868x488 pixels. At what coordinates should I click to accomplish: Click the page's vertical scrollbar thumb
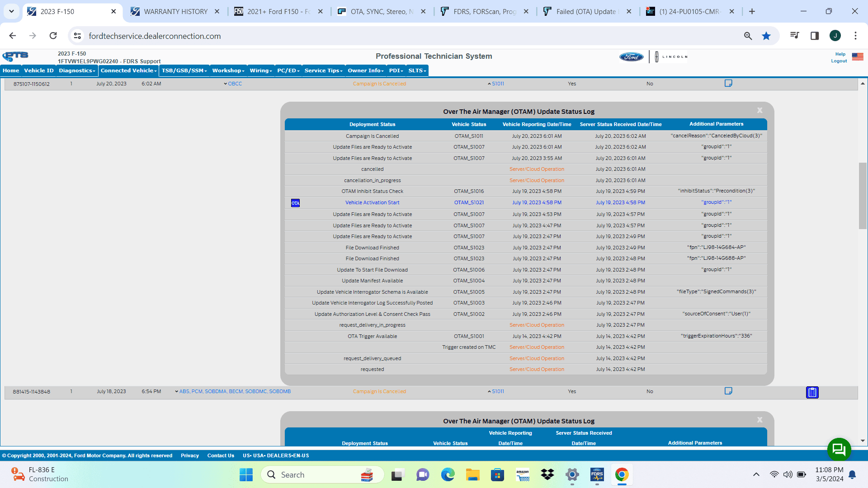[x=863, y=196]
